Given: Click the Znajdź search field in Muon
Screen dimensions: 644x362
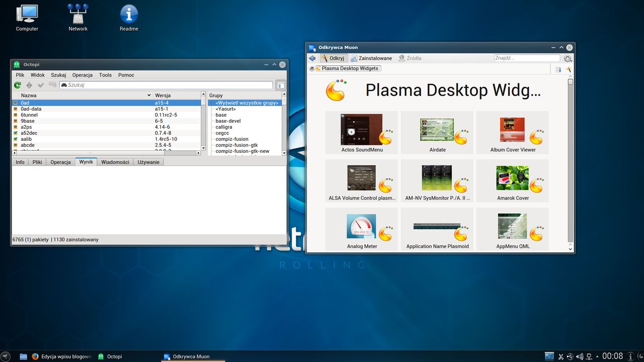Looking at the screenshot, I should coord(527,58).
